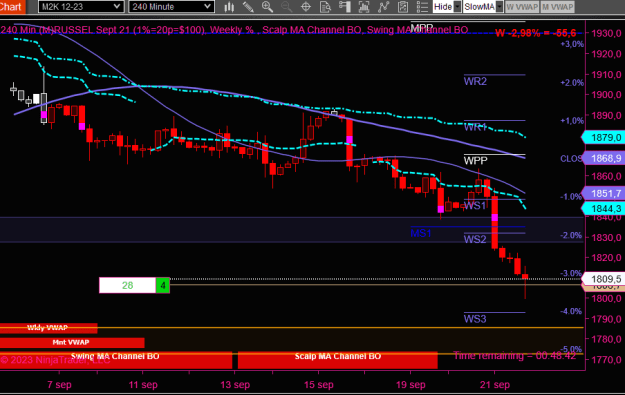The width and height of the screenshot is (625, 395).
Task: Select the zoom in magnifier tool
Action: click(x=267, y=7)
